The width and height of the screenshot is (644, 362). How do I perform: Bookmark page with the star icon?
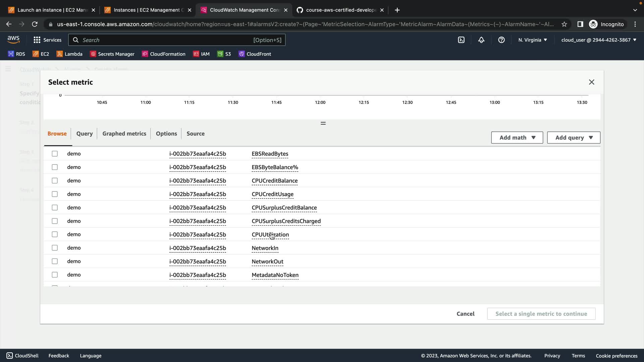[564, 24]
